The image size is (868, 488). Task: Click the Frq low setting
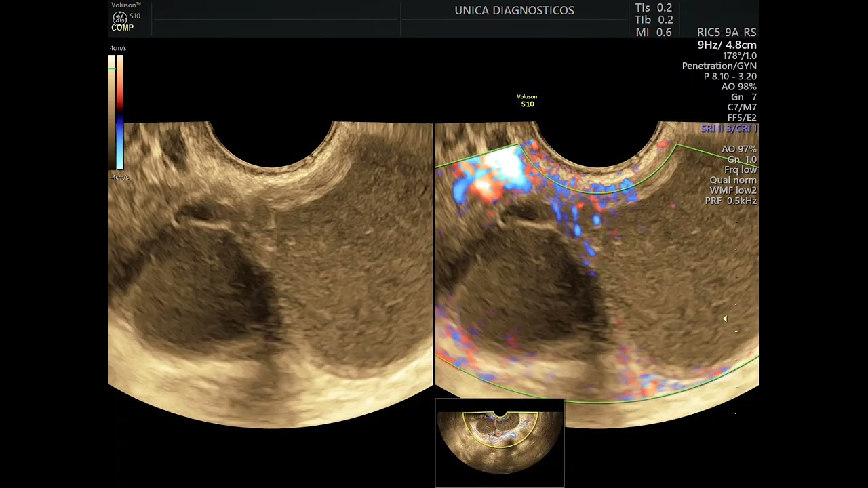click(741, 169)
